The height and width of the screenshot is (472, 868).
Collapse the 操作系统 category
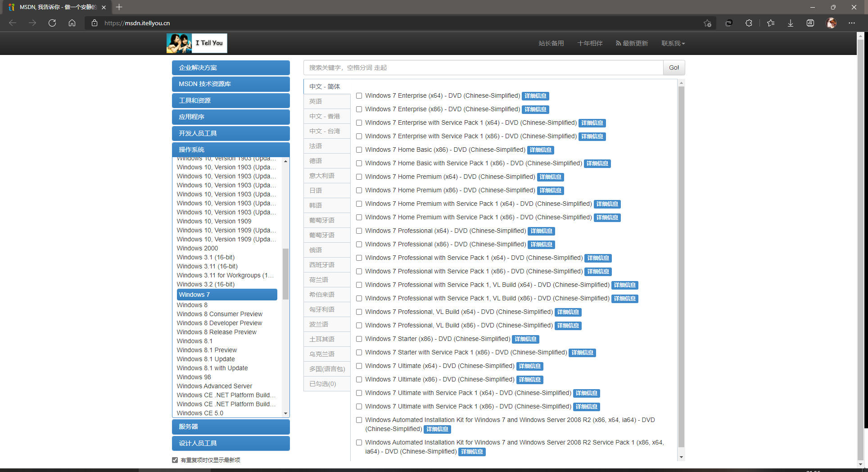point(231,150)
